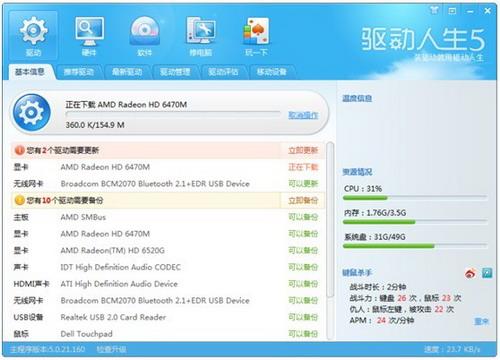Click the 资源情况 heading

[x=357, y=172]
